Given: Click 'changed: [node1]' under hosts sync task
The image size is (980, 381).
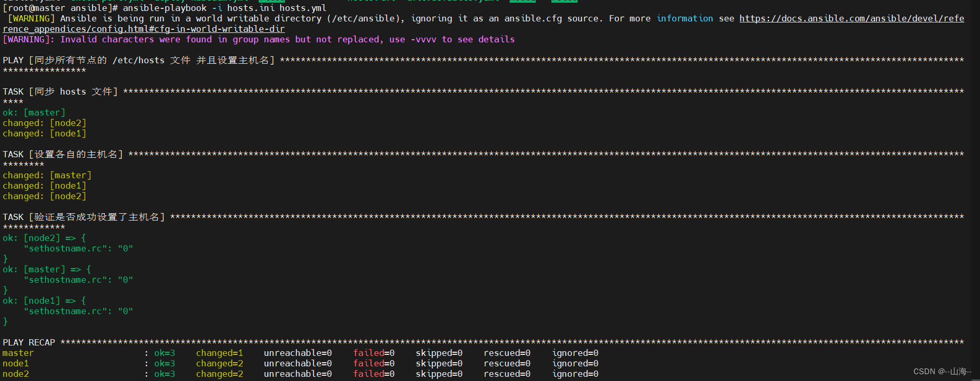Looking at the screenshot, I should [44, 134].
